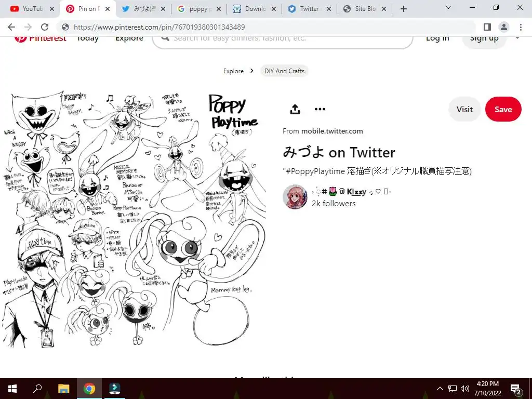Reload the current page
This screenshot has height=399, width=532.
(x=45, y=27)
